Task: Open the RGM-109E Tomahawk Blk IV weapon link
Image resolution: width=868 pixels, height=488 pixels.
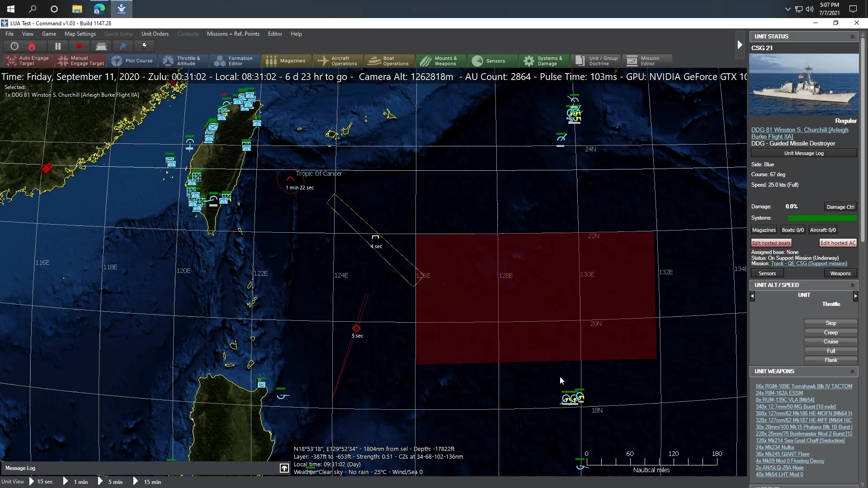Action: tap(804, 386)
